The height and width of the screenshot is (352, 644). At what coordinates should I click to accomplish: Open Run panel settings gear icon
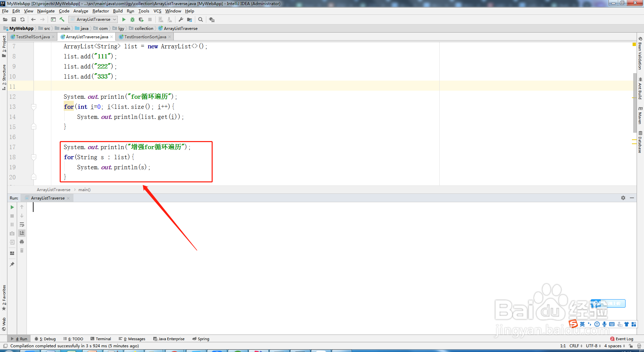tap(623, 198)
